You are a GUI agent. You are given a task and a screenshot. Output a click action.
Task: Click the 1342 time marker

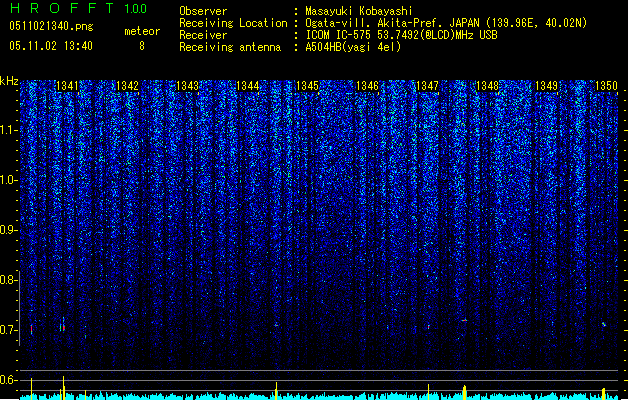127,86
